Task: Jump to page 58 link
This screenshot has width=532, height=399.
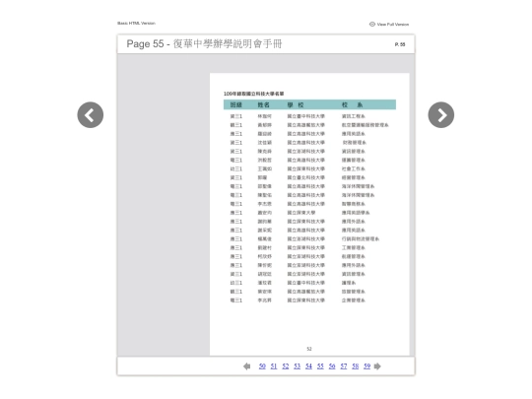Action: coord(356,366)
